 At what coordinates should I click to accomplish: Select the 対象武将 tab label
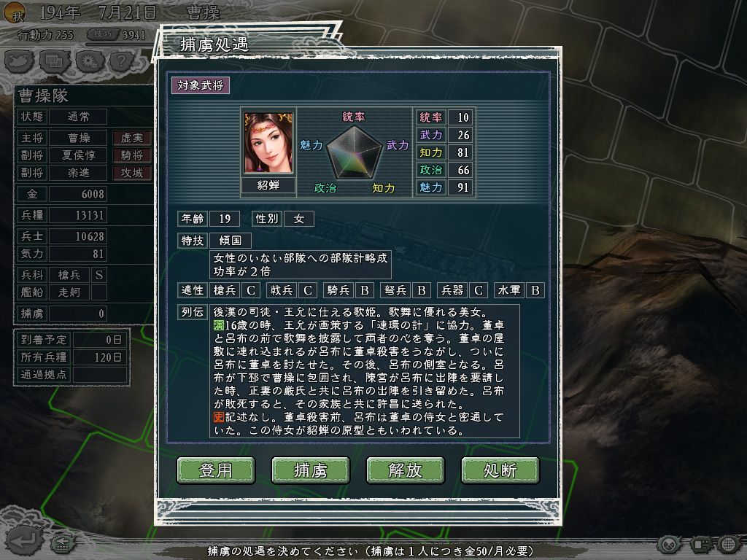(x=201, y=85)
